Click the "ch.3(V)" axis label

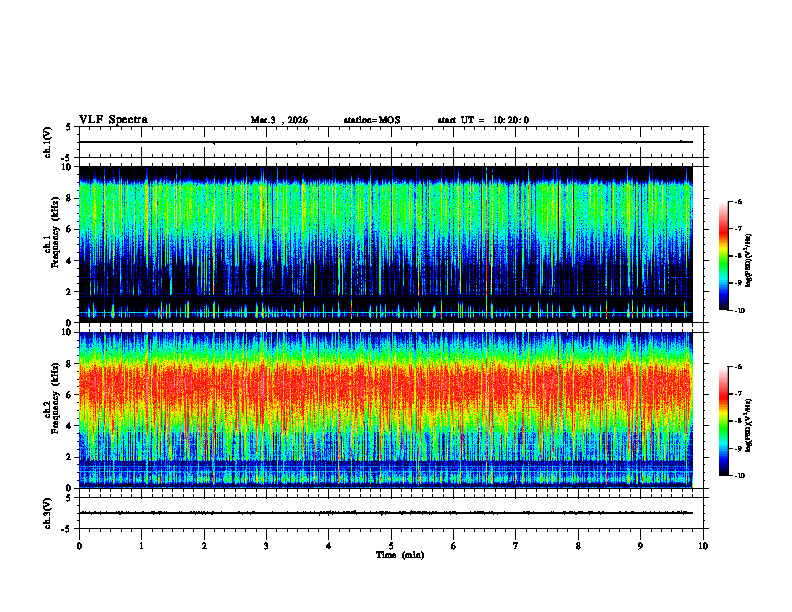click(x=48, y=514)
